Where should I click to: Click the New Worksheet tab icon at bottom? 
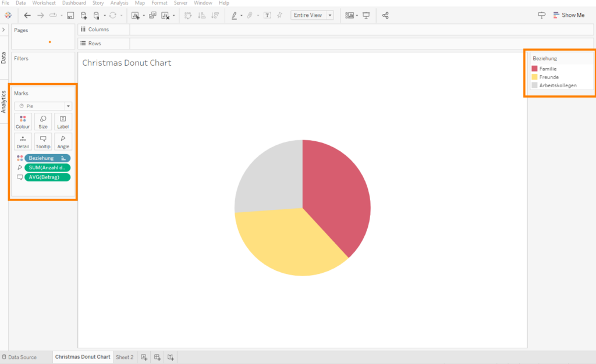point(144,357)
